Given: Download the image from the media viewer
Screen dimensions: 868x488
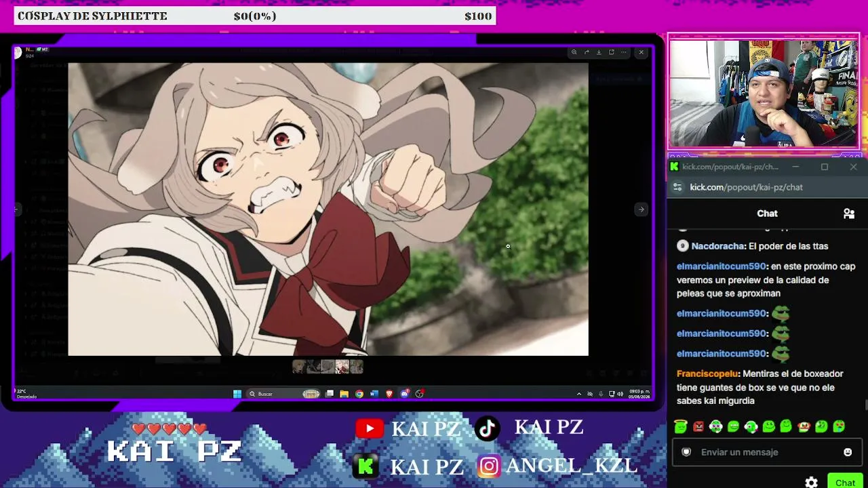Looking at the screenshot, I should (599, 52).
